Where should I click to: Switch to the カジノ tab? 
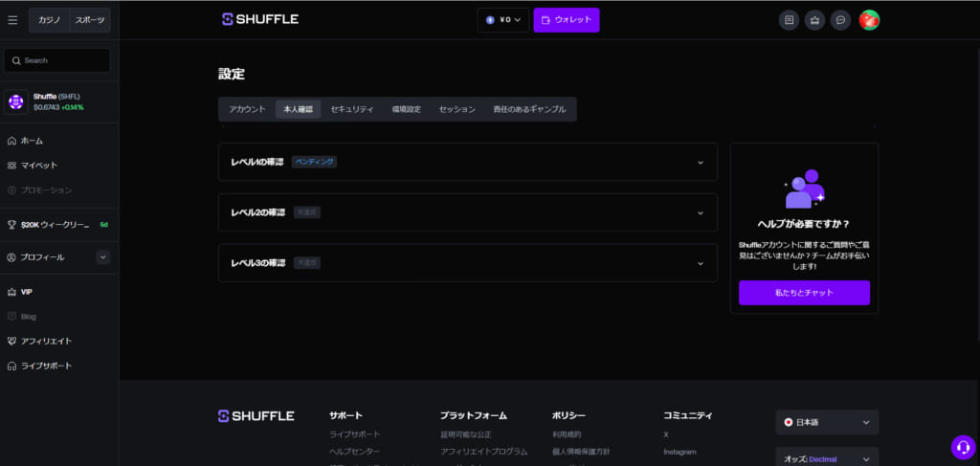point(50,20)
